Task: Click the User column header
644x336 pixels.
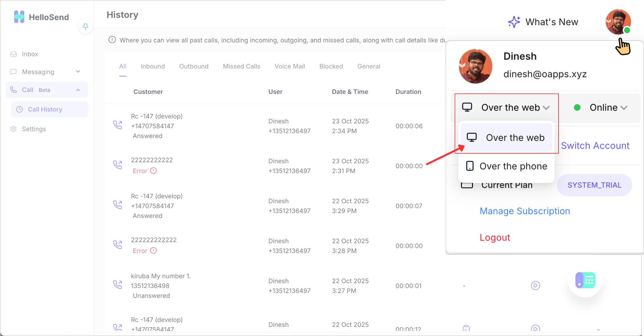Action: pyautogui.click(x=275, y=92)
